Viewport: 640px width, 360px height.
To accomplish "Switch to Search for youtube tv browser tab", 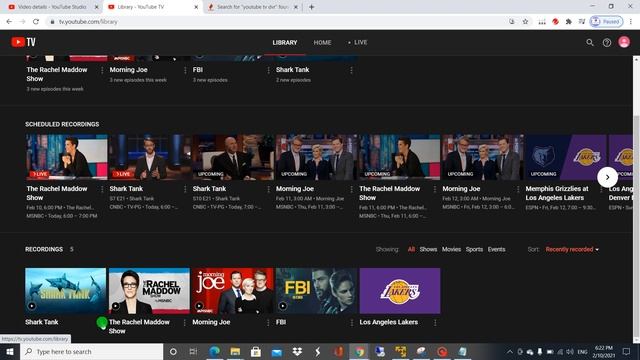I will coord(253,7).
